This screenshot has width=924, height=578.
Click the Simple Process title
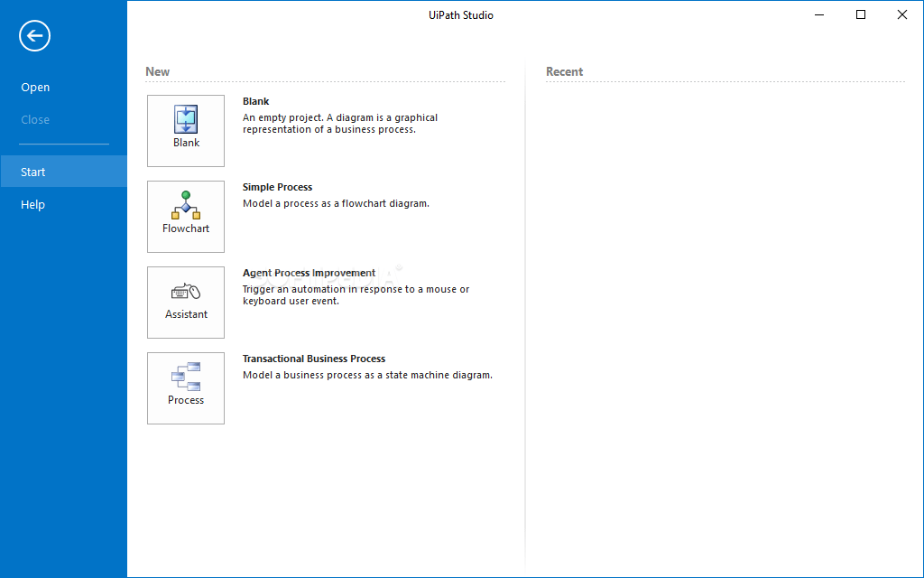coord(278,187)
